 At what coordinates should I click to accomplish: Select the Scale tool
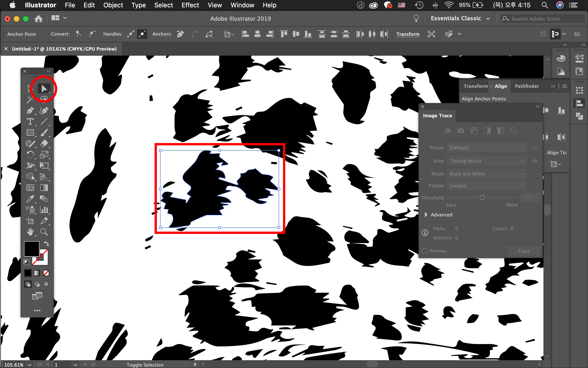coord(44,155)
